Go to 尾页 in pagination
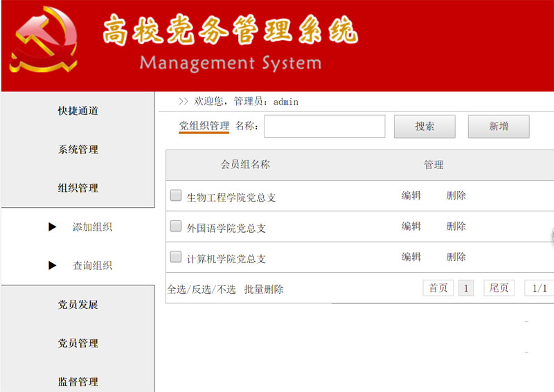This screenshot has width=554, height=392. point(499,288)
